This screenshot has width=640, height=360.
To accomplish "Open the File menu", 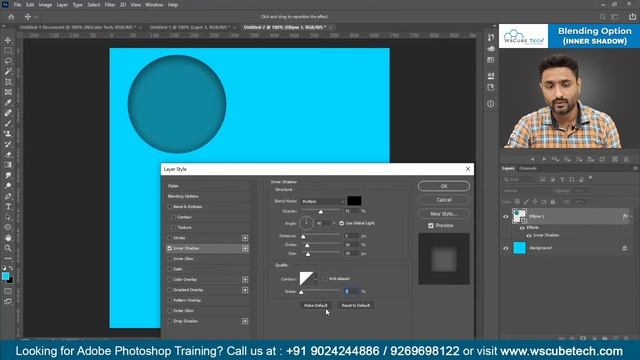I will coord(17,5).
